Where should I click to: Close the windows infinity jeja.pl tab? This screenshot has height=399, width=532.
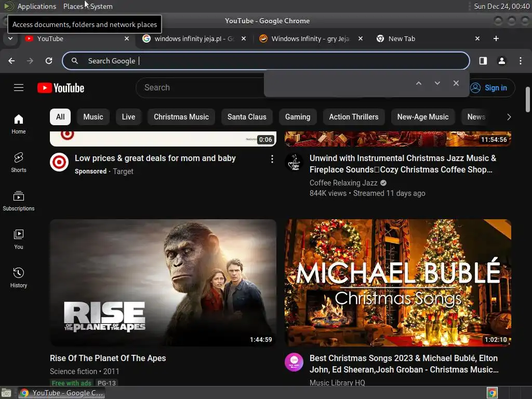(244, 38)
